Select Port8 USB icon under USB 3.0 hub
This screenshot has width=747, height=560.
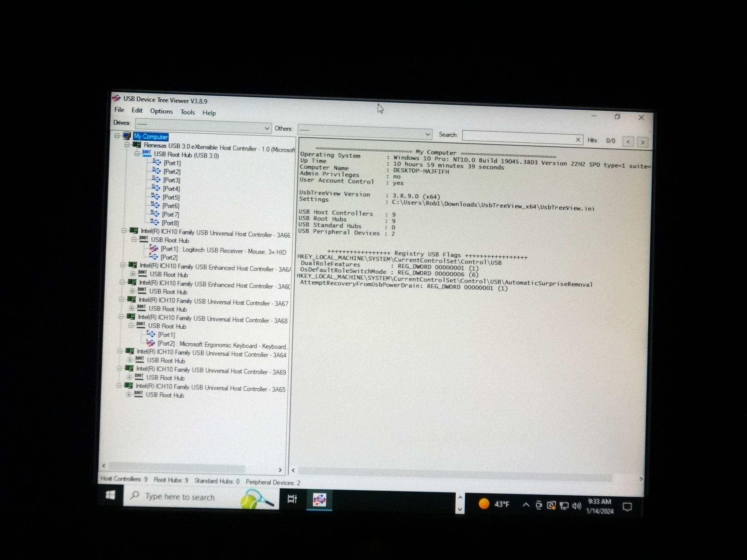(x=154, y=222)
